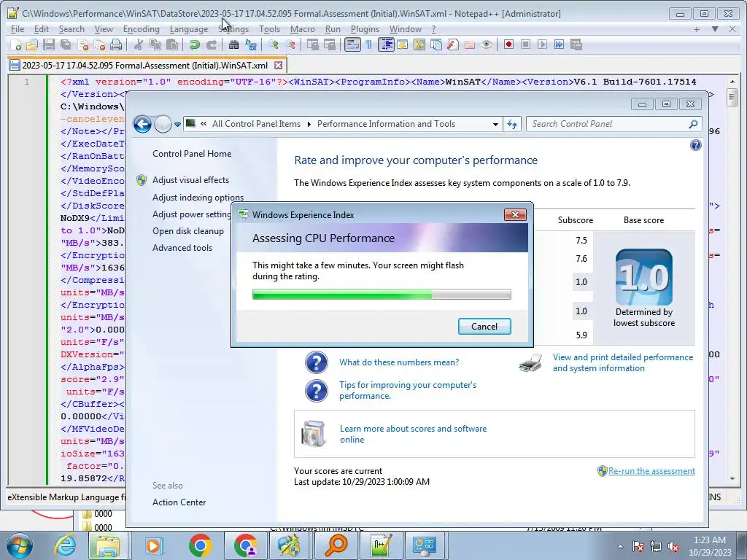Viewport: 747px width, 560px height.
Task: Open View and print detailed performance information
Action: [623, 362]
